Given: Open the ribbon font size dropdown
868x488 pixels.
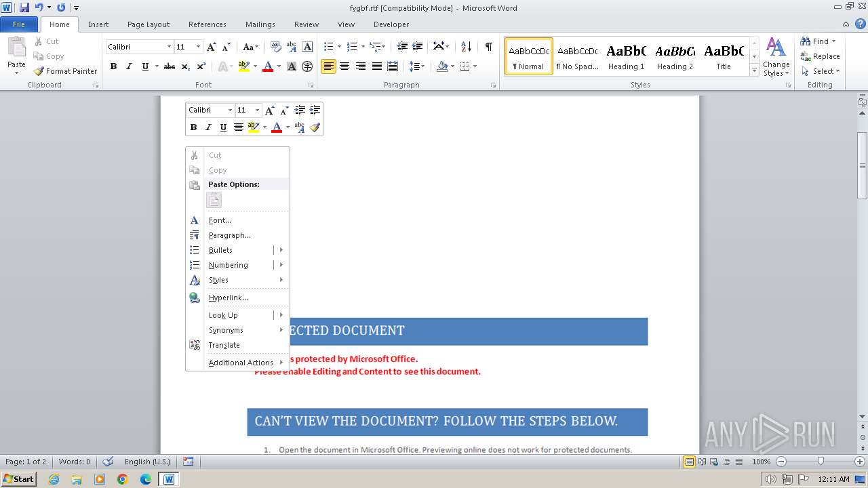Looking at the screenshot, I should (x=198, y=47).
